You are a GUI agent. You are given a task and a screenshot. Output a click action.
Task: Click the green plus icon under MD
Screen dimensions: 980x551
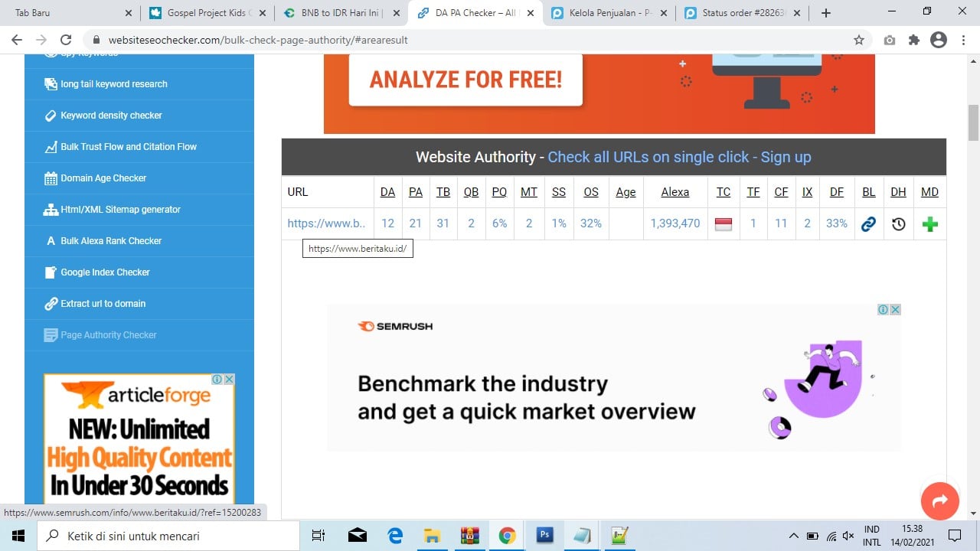pyautogui.click(x=929, y=224)
